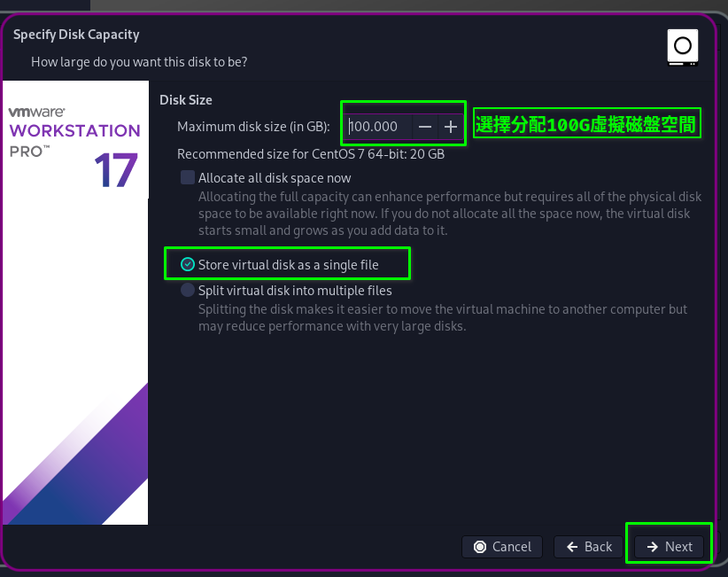The width and height of the screenshot is (728, 577).
Task: Click the circle icon on the Cancel button
Action: click(x=480, y=547)
